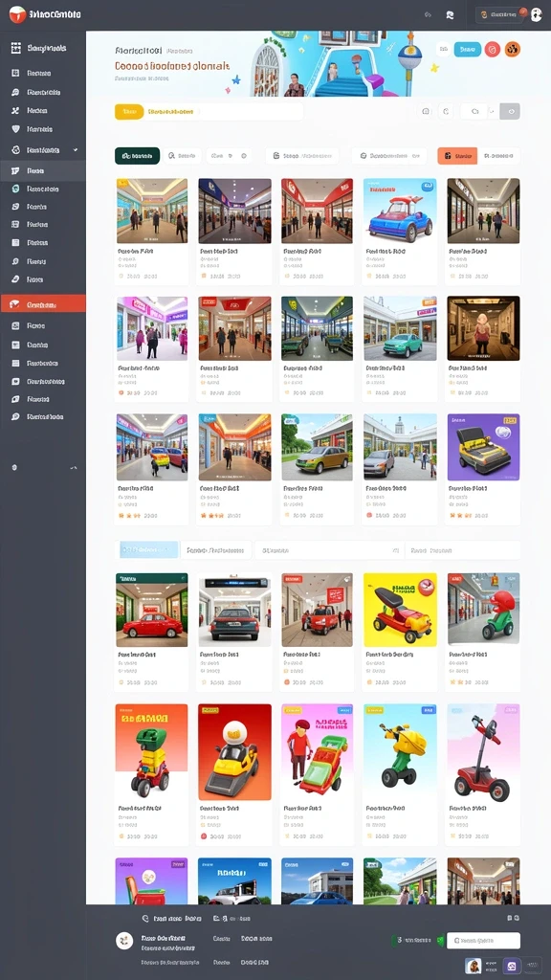Open the user avatar in the top-right header
Viewport: 551px width, 980px height.
pos(536,15)
